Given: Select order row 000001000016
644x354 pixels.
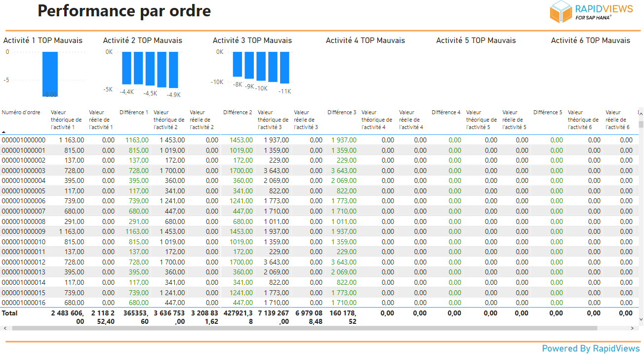Looking at the screenshot, I should (319, 303).
